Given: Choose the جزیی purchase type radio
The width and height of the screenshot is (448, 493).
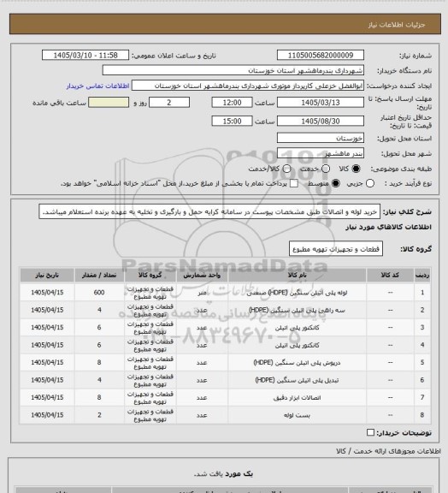Looking at the screenshot, I should coord(370,183).
